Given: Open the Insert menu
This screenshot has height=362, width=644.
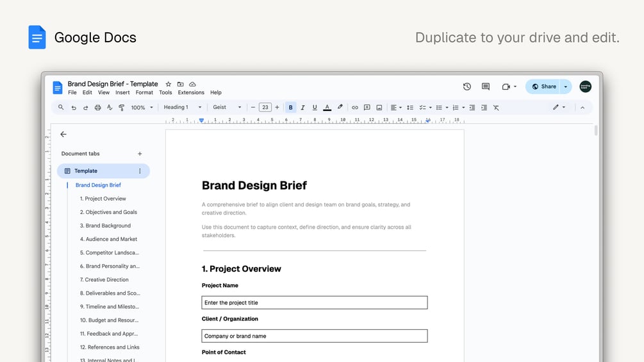Looking at the screenshot, I should point(122,92).
